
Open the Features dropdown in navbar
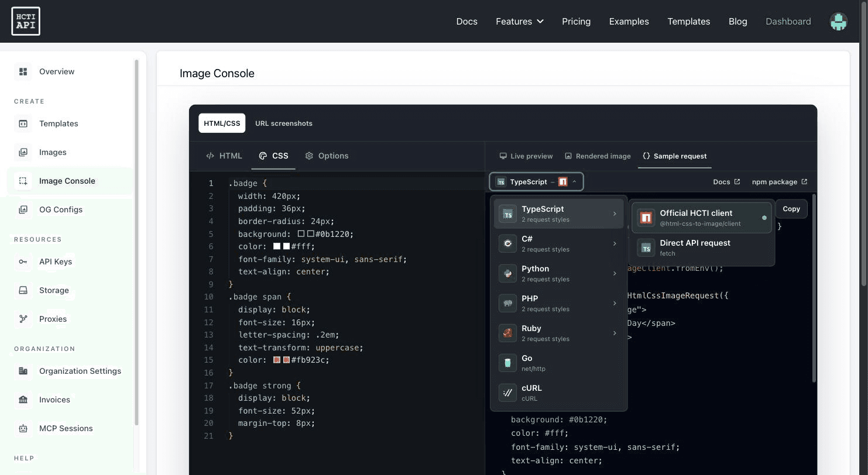[x=520, y=22]
